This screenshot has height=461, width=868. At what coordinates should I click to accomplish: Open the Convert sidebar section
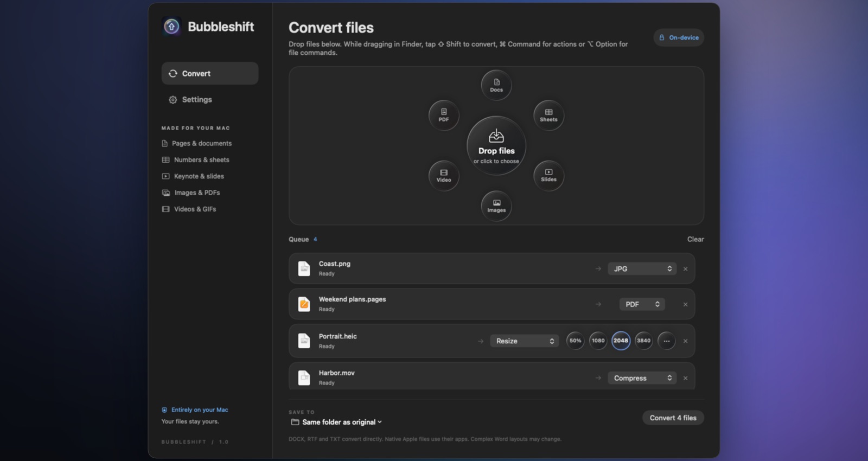pyautogui.click(x=210, y=73)
